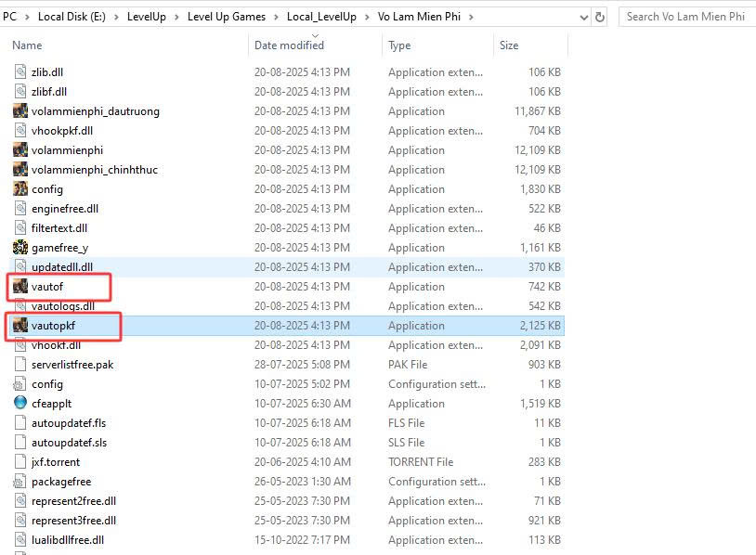The width and height of the screenshot is (756, 555).
Task: Select the volammienphi_dautruong game icon
Action: pos(20,111)
